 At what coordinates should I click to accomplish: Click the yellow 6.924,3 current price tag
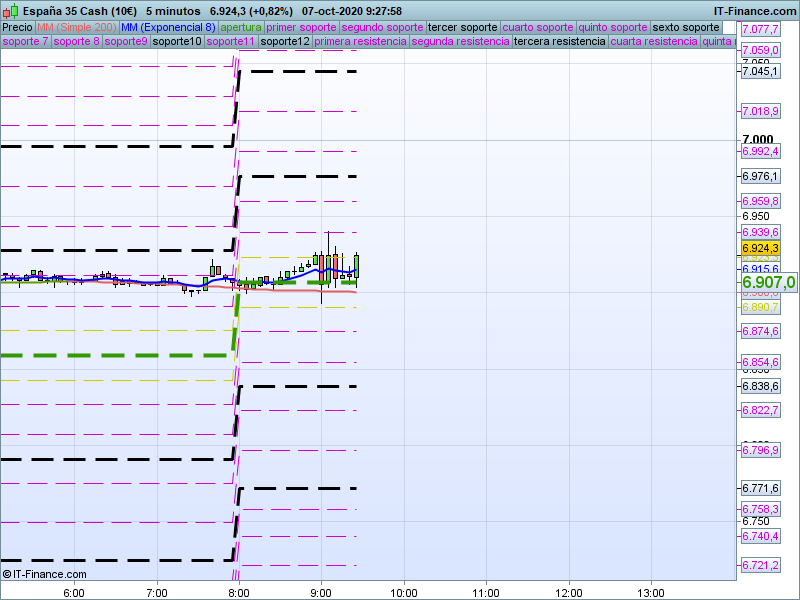[x=760, y=248]
